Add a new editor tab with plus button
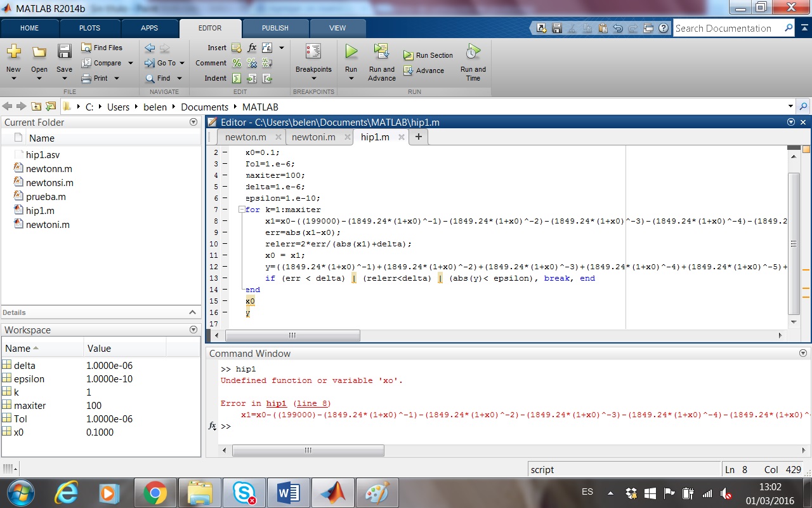812x508 pixels. click(x=418, y=137)
